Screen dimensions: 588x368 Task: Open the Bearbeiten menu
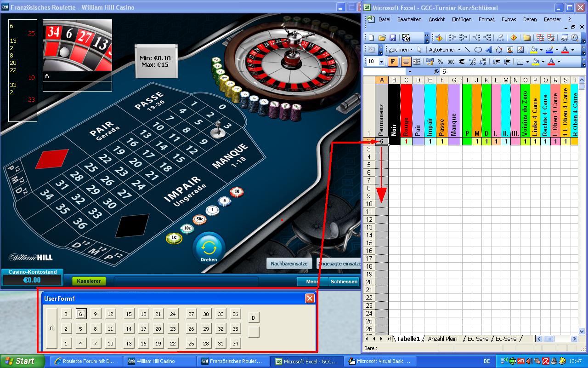point(409,19)
